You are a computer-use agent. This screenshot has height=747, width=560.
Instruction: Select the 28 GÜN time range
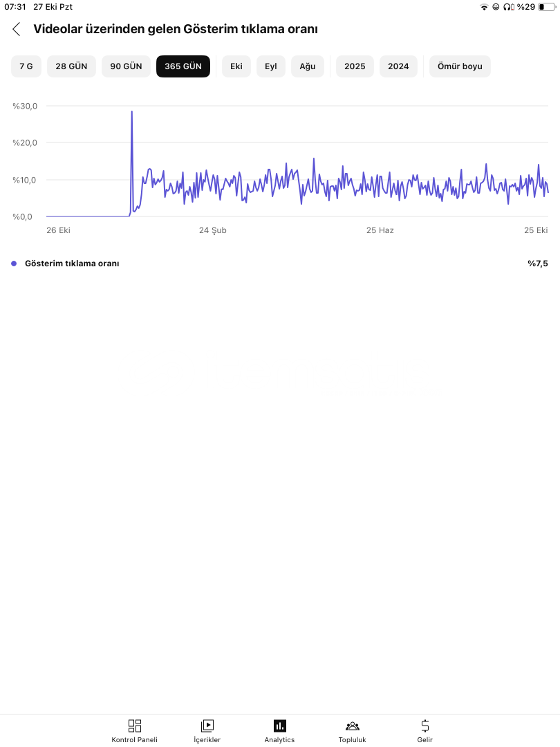[71, 66]
